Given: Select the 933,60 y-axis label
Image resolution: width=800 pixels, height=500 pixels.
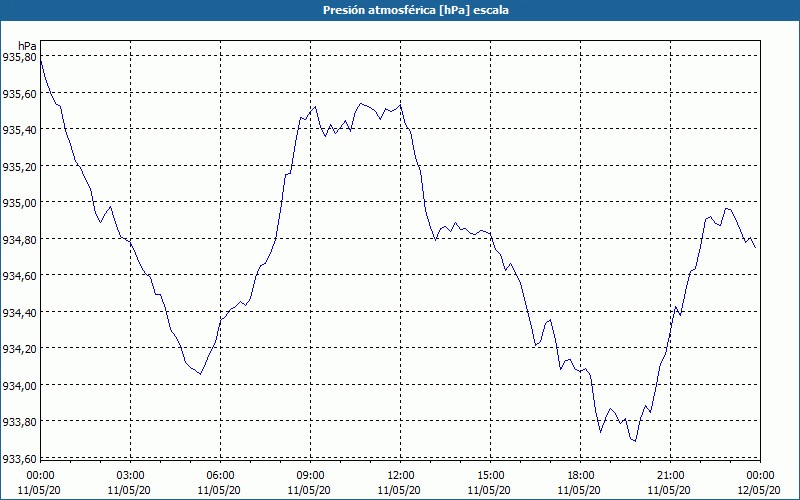Looking at the screenshot, I should 19,458.
